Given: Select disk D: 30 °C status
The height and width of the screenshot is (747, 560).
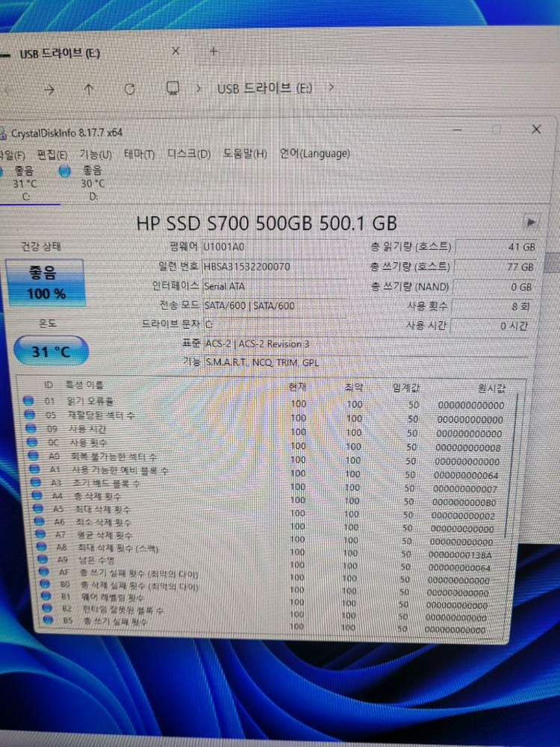Looking at the screenshot, I should click(85, 183).
